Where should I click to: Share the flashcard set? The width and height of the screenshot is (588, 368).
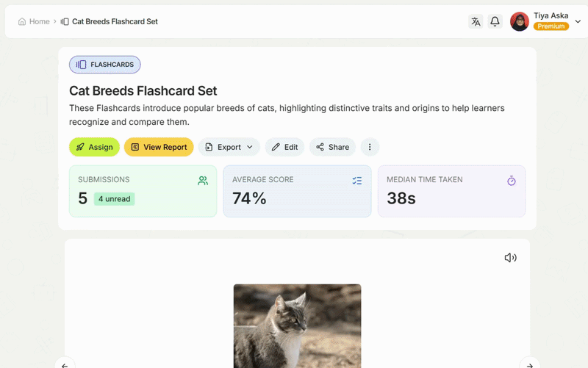click(332, 147)
